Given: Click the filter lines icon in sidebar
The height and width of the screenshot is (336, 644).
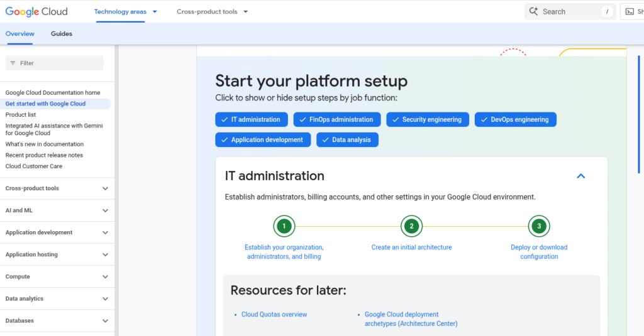Looking at the screenshot, I should coord(13,63).
